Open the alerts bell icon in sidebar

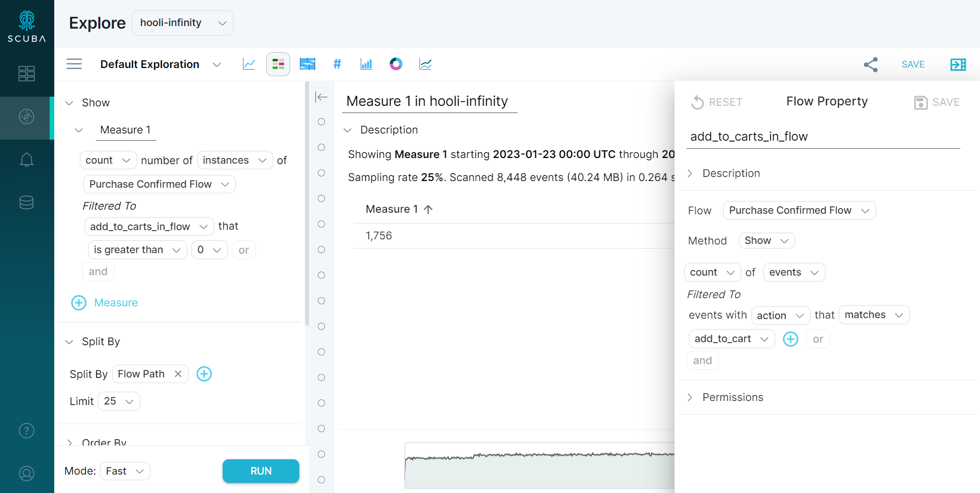coord(27,160)
